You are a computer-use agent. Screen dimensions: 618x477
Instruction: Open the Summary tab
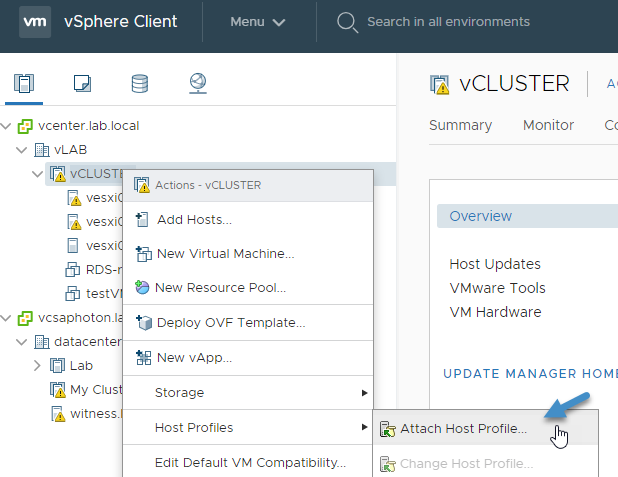pos(460,125)
